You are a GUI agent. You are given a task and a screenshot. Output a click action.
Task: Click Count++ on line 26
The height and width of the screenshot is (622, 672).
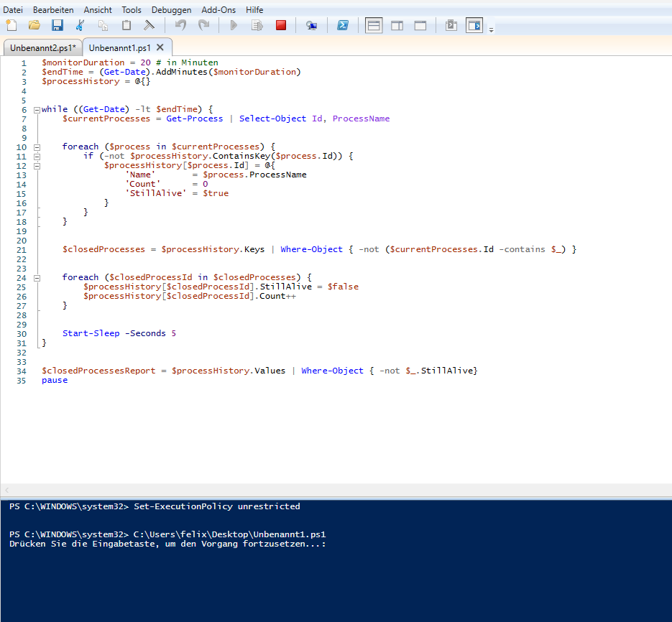tap(277, 296)
